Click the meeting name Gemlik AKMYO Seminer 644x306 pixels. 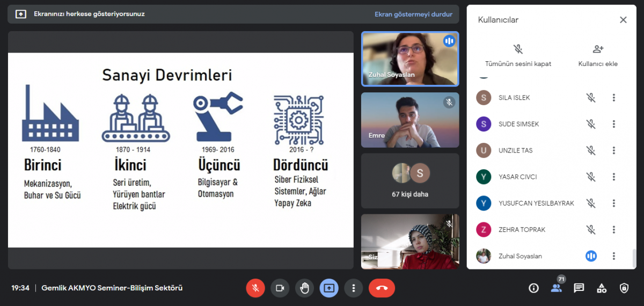(x=112, y=288)
